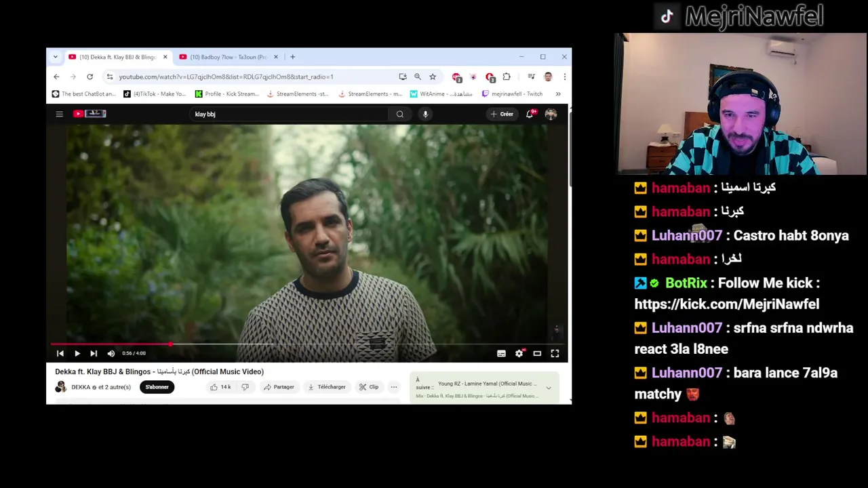
Task: Click the Clip button
Action: coord(369,387)
